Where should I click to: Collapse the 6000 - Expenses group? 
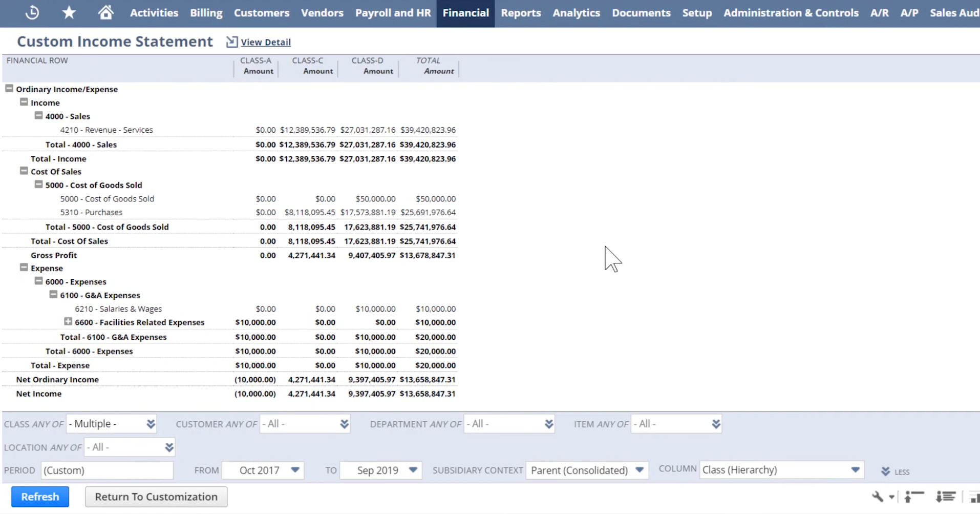pyautogui.click(x=39, y=281)
